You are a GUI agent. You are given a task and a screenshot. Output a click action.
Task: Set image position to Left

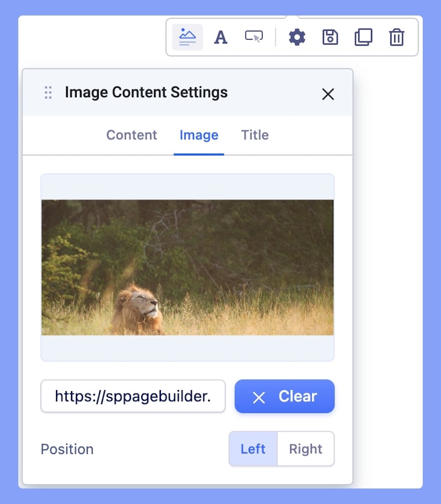tap(253, 449)
